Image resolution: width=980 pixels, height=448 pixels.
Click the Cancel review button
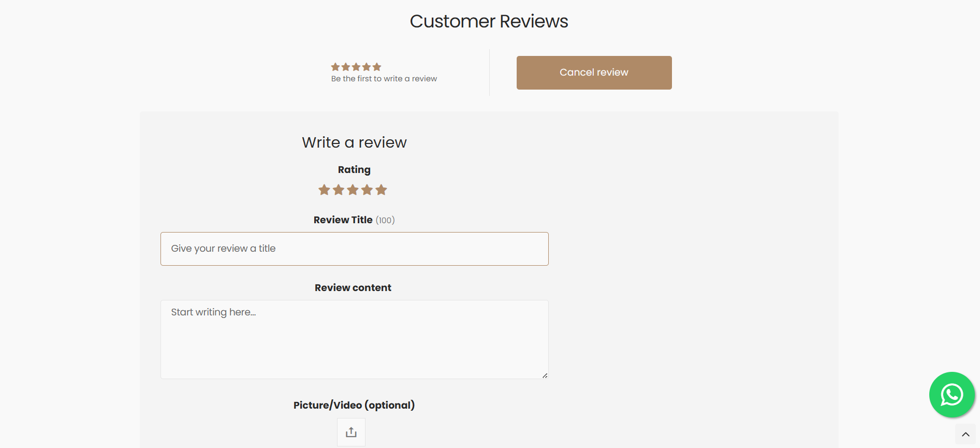[x=594, y=73]
